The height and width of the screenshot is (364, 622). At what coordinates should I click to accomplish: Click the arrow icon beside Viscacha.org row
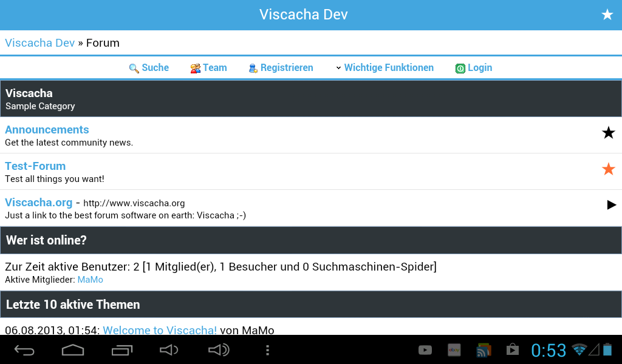(x=611, y=205)
